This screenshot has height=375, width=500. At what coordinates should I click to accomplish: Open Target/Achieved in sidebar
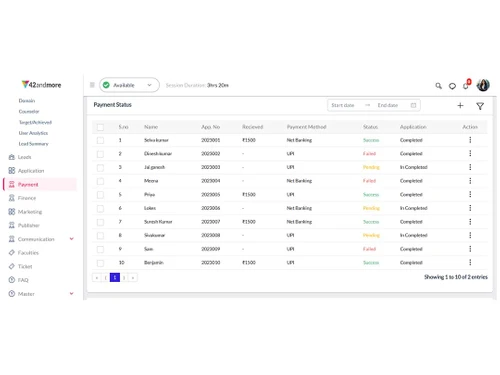pos(35,122)
